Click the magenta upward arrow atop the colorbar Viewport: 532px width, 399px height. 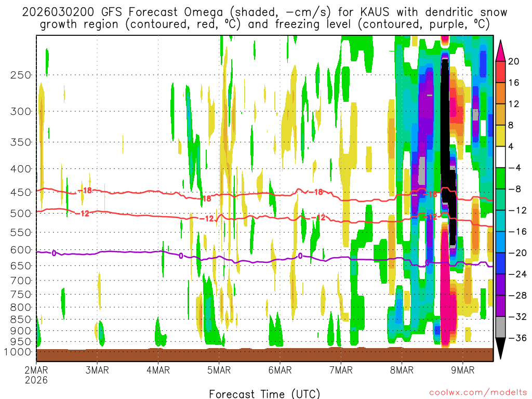500,50
